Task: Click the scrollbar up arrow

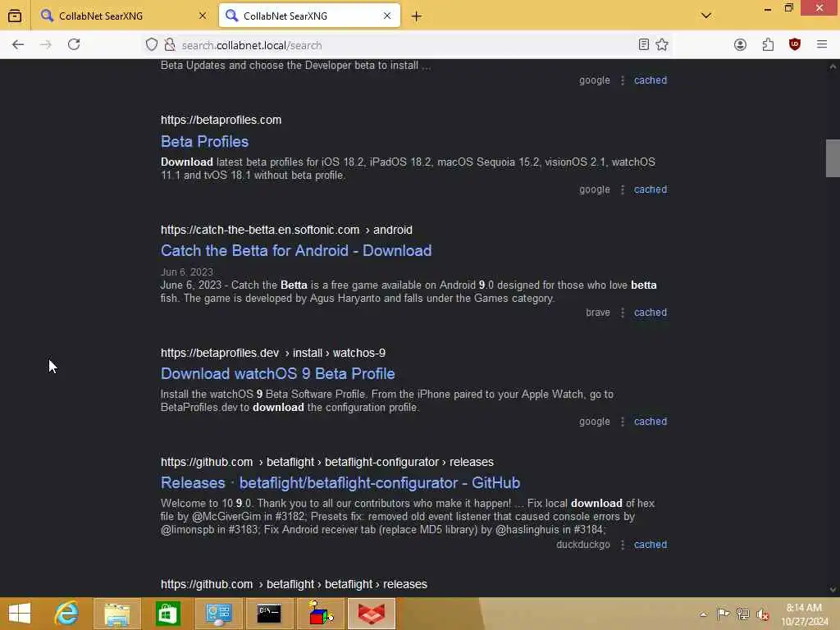Action: coord(833,66)
